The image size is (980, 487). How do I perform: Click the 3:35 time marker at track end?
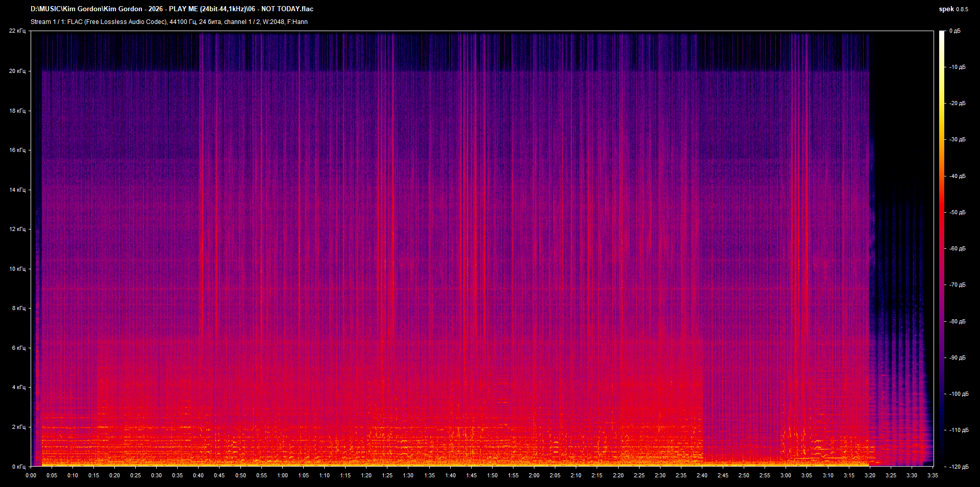point(934,475)
